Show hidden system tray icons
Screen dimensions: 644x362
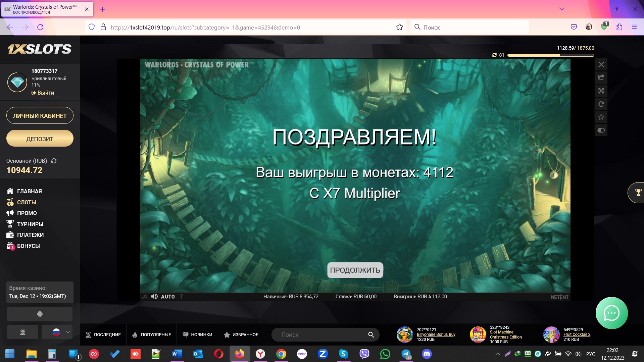click(497, 354)
